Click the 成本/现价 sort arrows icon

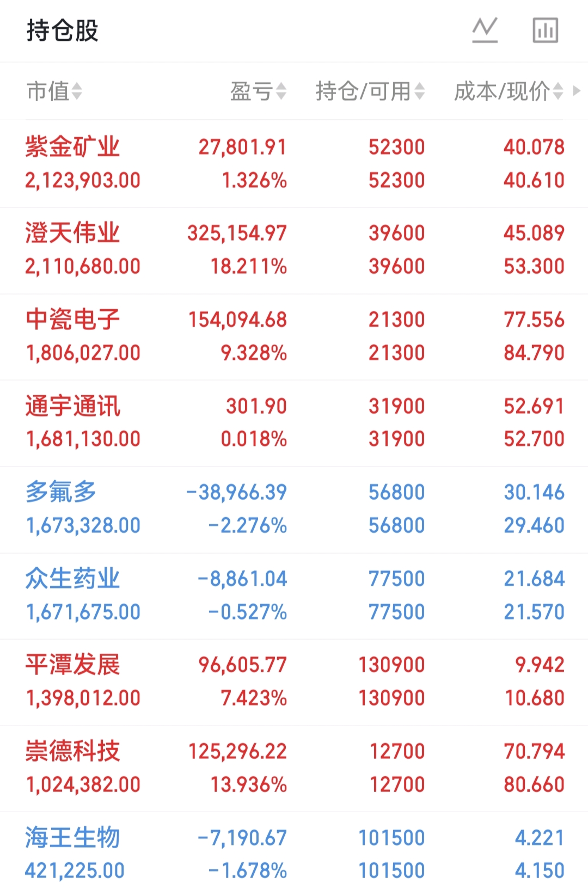(x=558, y=91)
